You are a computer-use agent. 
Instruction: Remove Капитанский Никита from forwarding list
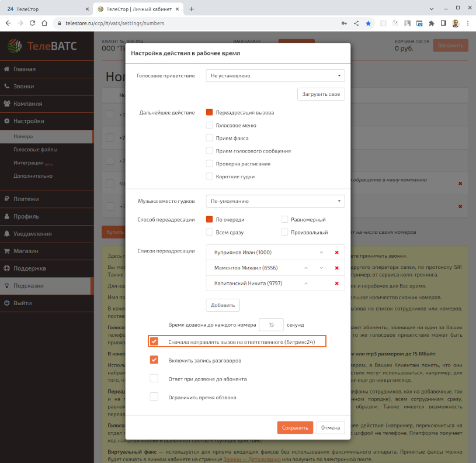(336, 284)
